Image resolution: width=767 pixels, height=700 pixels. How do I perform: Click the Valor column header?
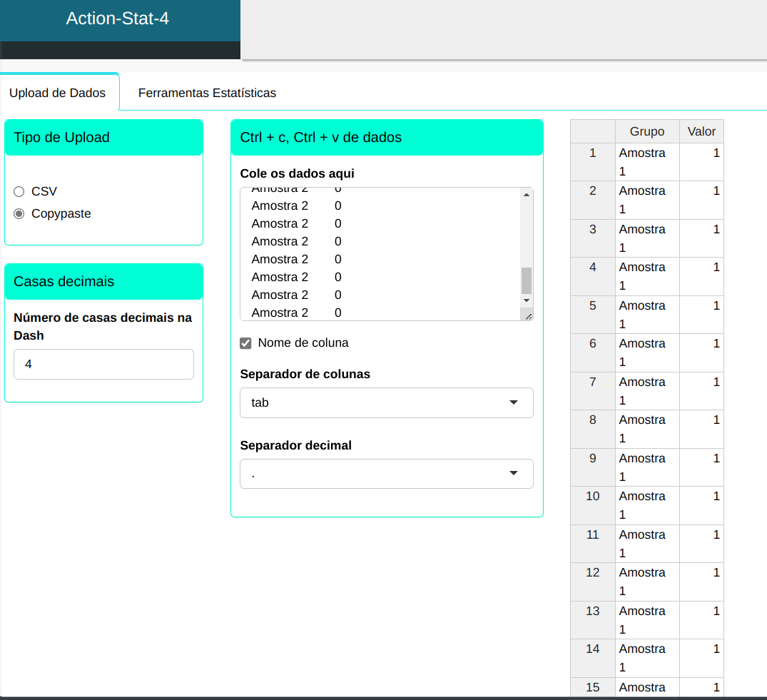[701, 131]
